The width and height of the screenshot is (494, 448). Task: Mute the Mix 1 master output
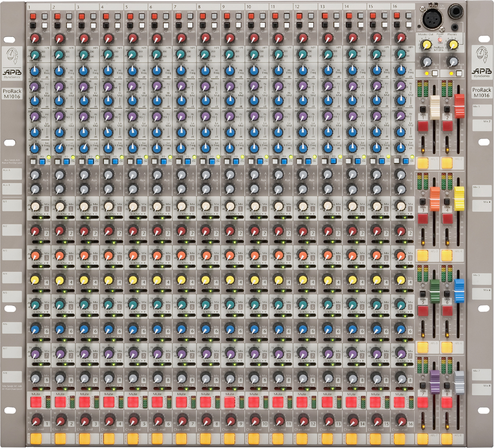(423, 126)
